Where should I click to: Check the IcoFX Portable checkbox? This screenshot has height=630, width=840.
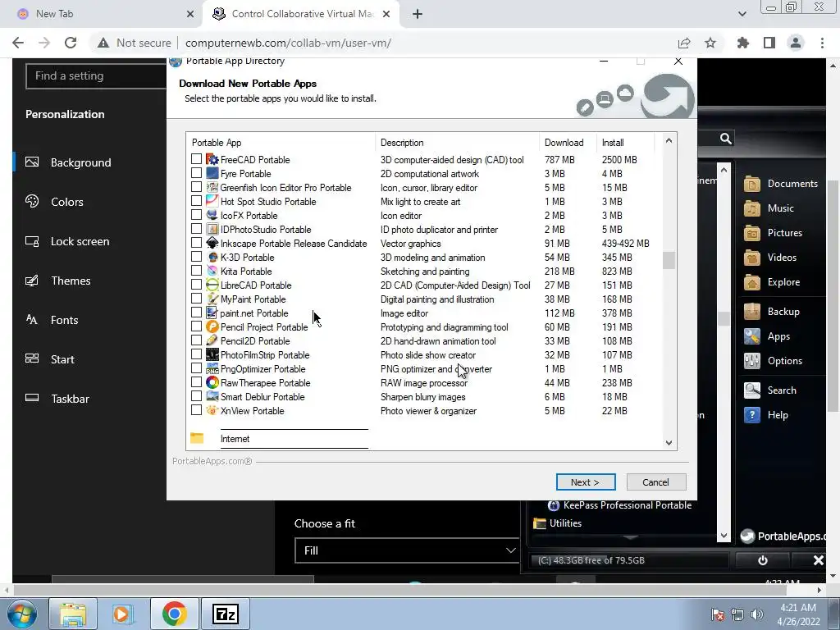(197, 215)
